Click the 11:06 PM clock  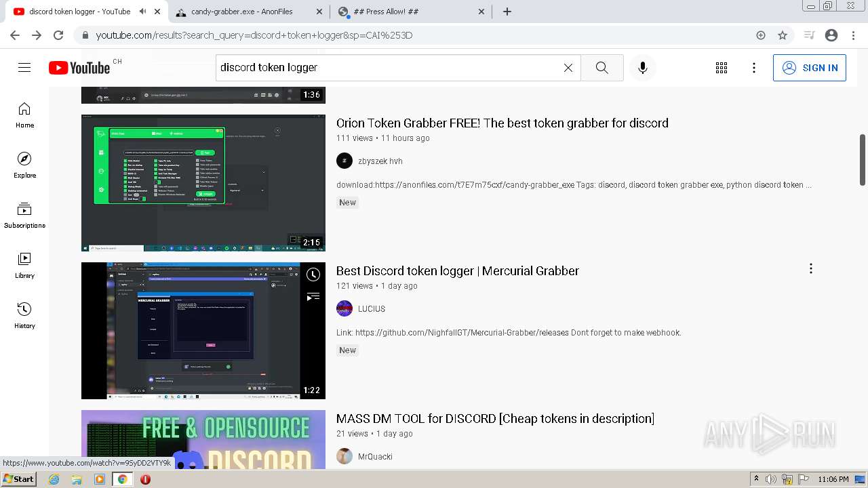[x=833, y=479]
